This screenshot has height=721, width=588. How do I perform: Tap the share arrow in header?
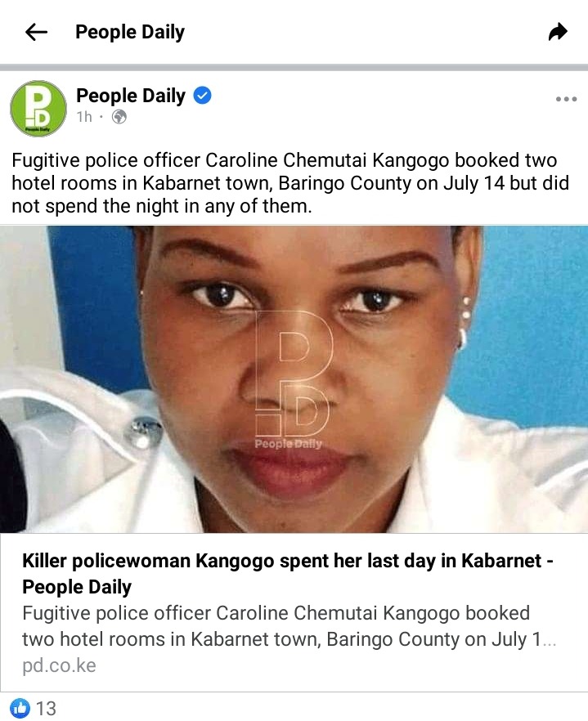(558, 32)
